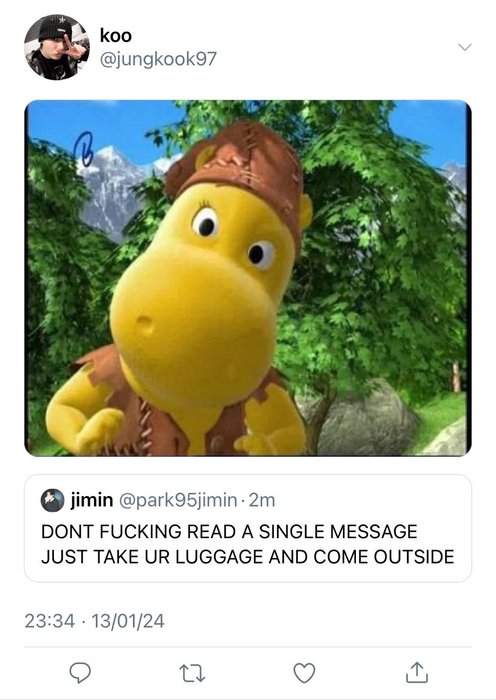Expand the tweet options chevron
This screenshot has height=700, width=496.
tap(465, 47)
